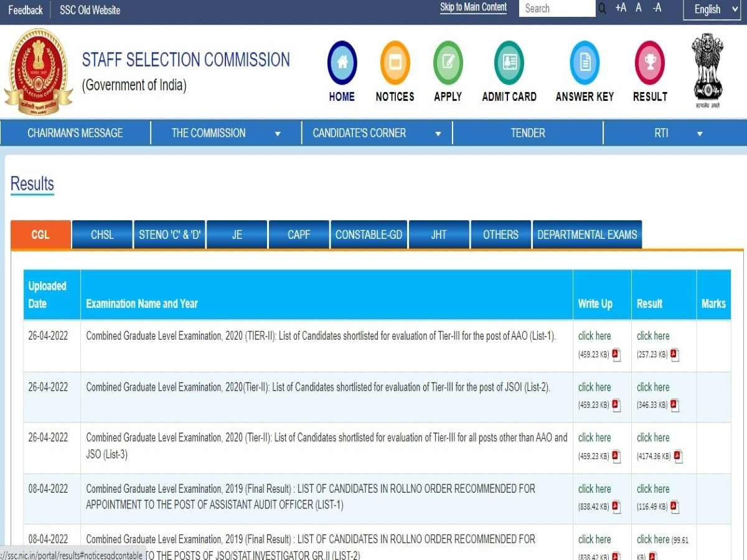The image size is (747, 560).
Task: Click write up 'click here' for List-3 row
Action: tap(594, 438)
